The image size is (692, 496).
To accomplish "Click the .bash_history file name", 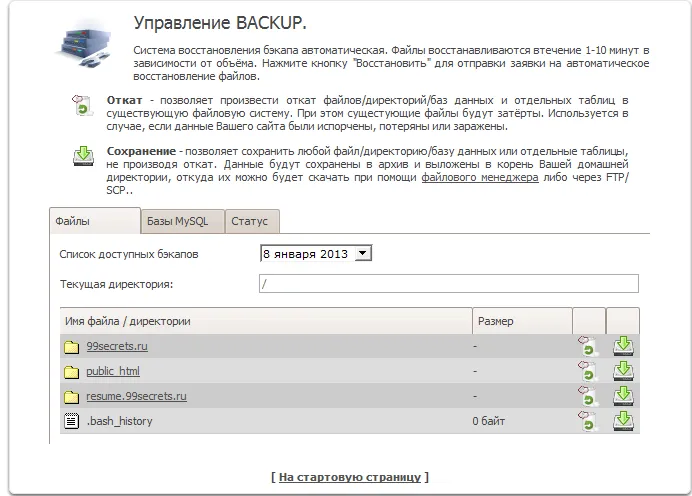I will 120,421.
